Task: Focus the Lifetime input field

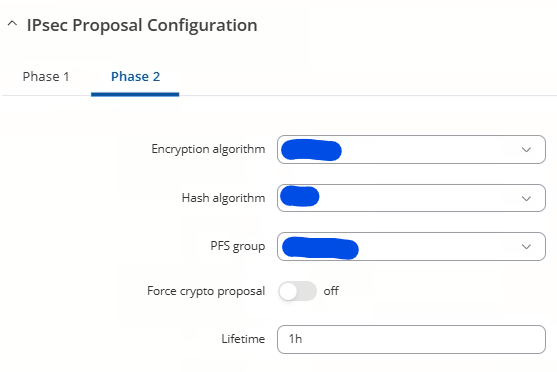Action: tap(411, 339)
